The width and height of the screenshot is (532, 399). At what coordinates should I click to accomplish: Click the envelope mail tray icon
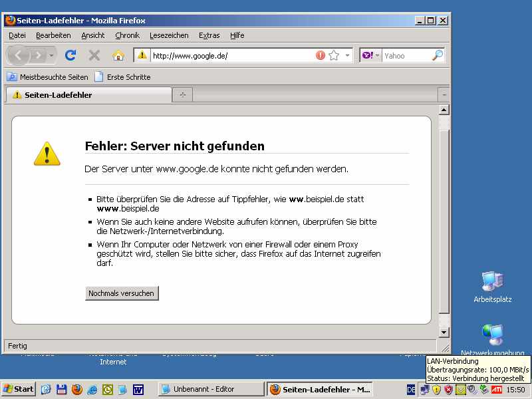460,390
